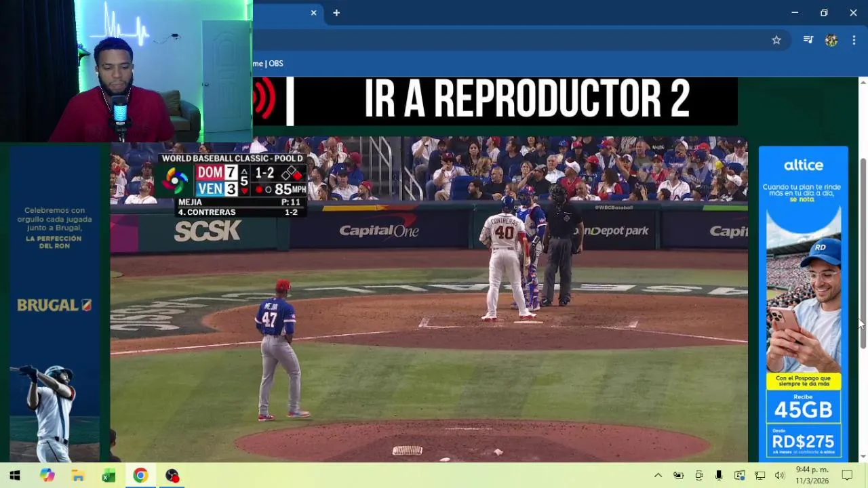Click the baseball game video stream

point(429,298)
